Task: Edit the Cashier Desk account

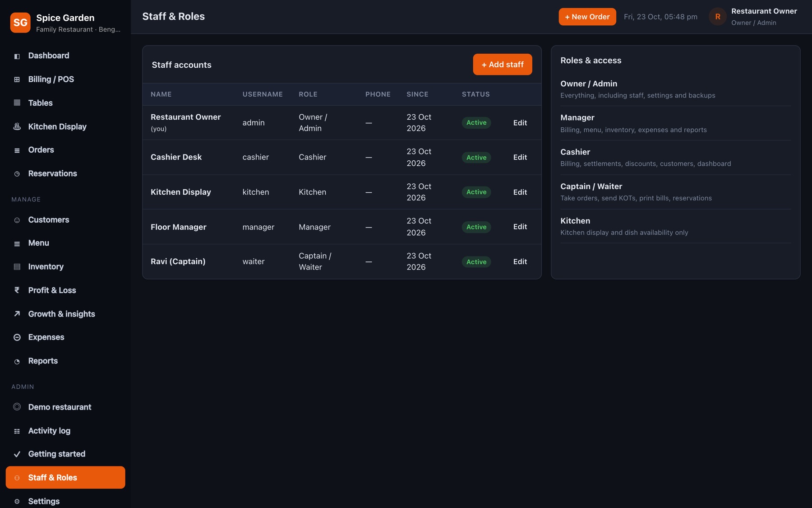Action: pos(520,157)
